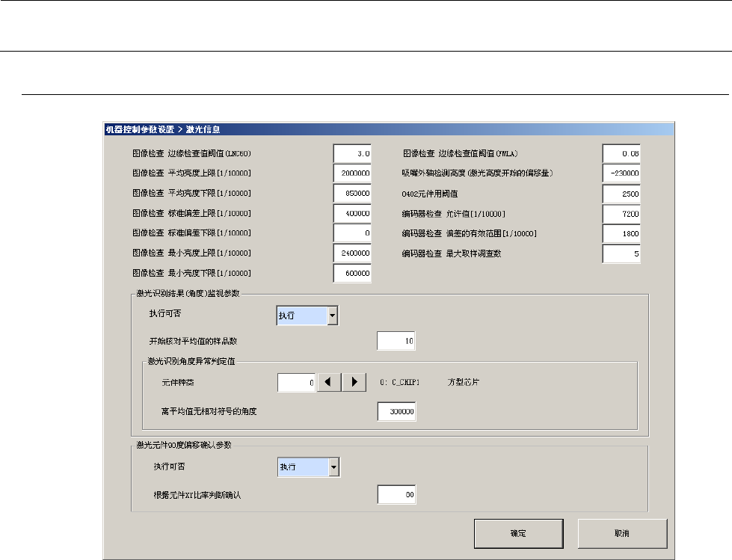This screenshot has width=732, height=560.
Task: Edit 0402元件用阈值 field value 2500
Action: (621, 194)
